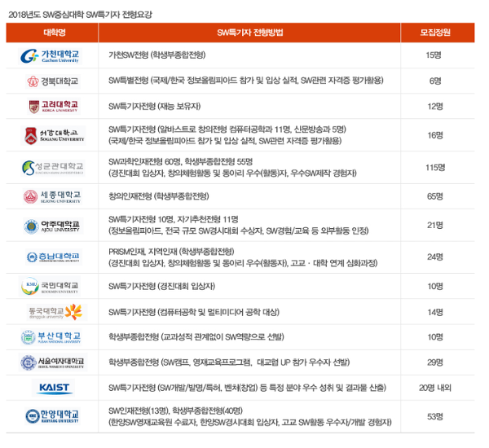Image resolution: width=489 pixels, height=448 pixels.
Task: Click the title 2018년도 SW중심대학 SW특기자 전형요강
Action: point(80,15)
